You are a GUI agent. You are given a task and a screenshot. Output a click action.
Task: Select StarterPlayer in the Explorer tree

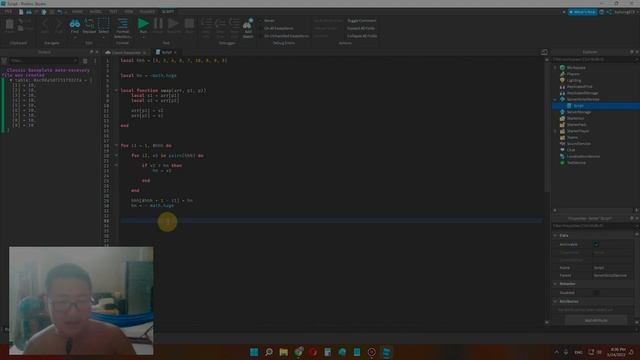point(578,131)
